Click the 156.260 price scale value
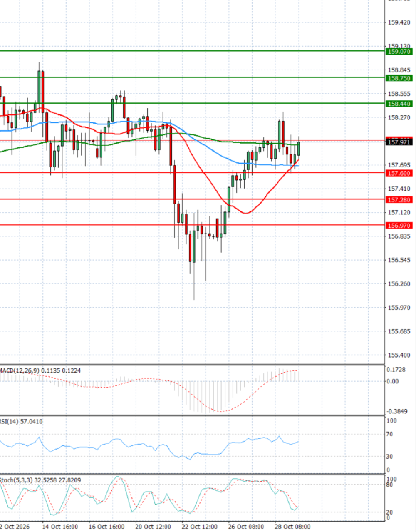The image size is (416, 532). [x=399, y=284]
